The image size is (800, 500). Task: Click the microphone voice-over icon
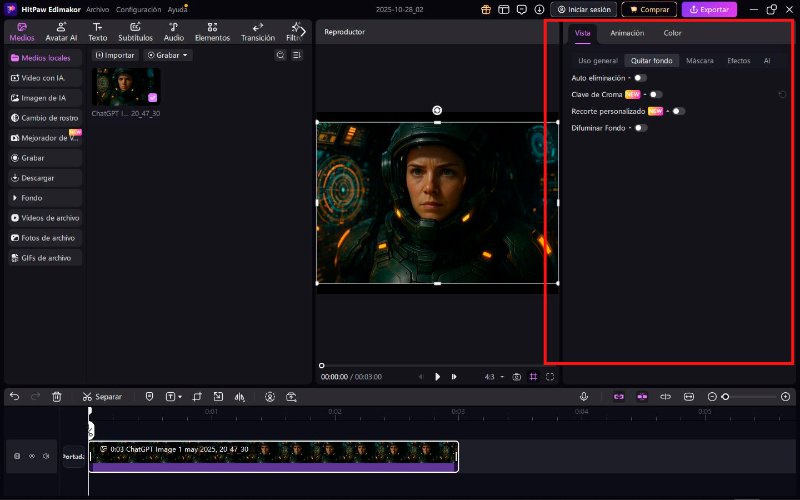point(584,396)
